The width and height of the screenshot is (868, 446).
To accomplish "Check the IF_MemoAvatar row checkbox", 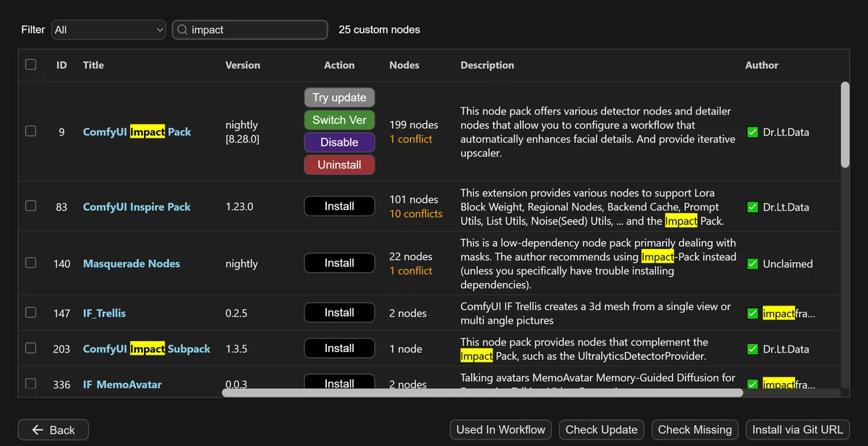I will pos(30,383).
